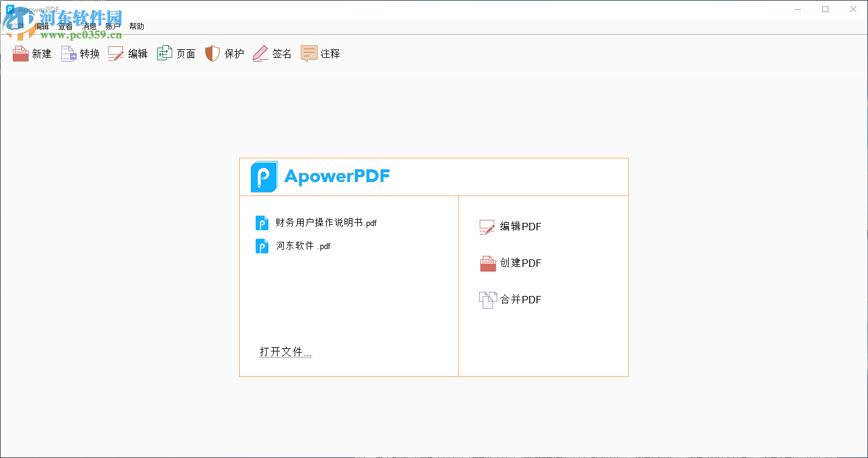Click the 打开文件 (Open File) link
Screen dimensions: 868x458
tap(285, 351)
